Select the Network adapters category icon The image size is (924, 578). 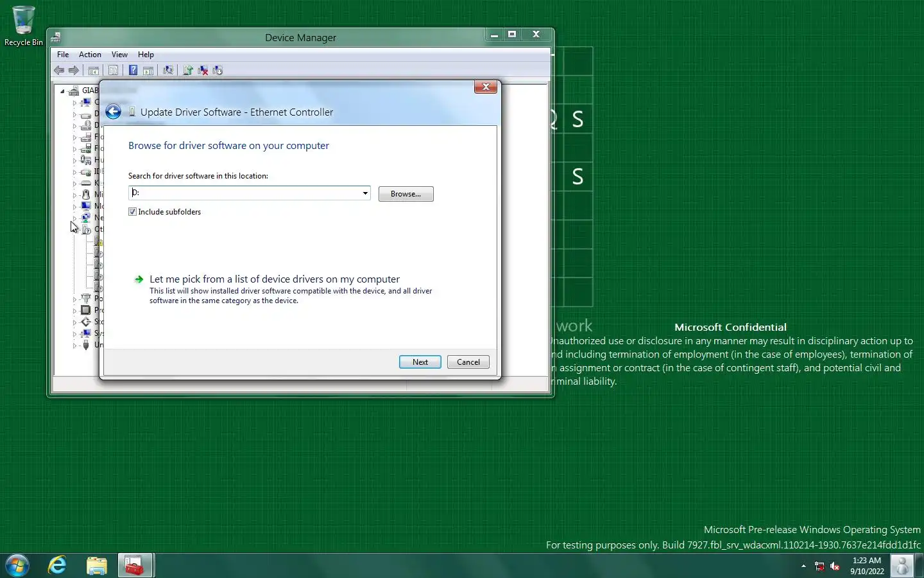coord(85,218)
